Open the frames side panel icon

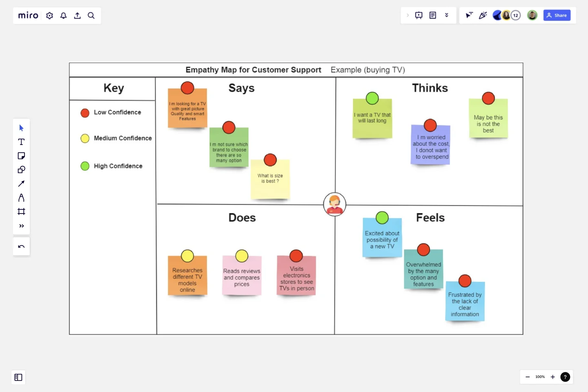[18, 377]
